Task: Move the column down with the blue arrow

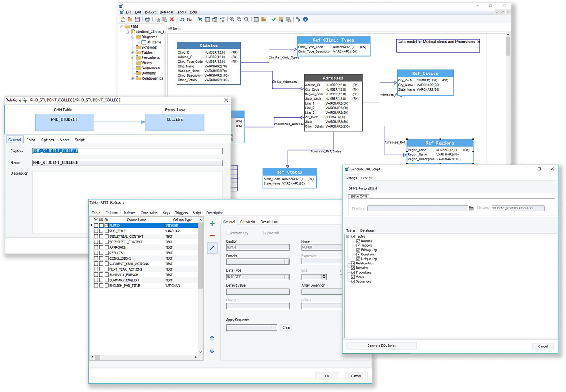Action: 212,351
